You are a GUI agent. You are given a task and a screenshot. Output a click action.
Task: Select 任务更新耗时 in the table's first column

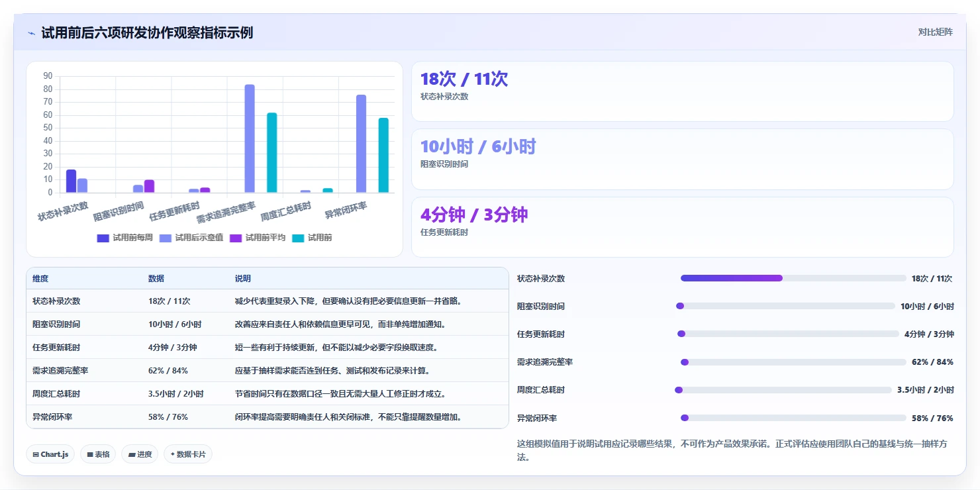(56, 347)
